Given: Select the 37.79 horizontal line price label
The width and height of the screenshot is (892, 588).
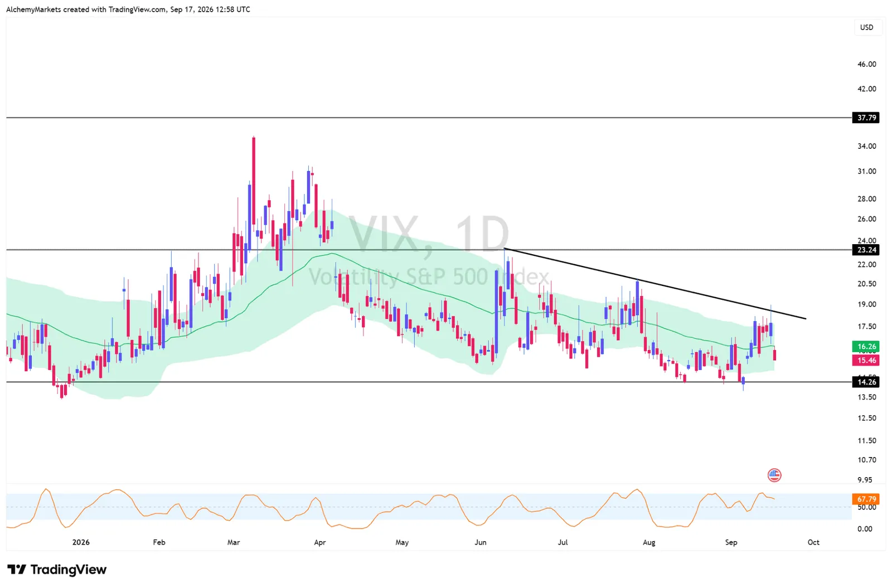Looking at the screenshot, I should pyautogui.click(x=866, y=118).
